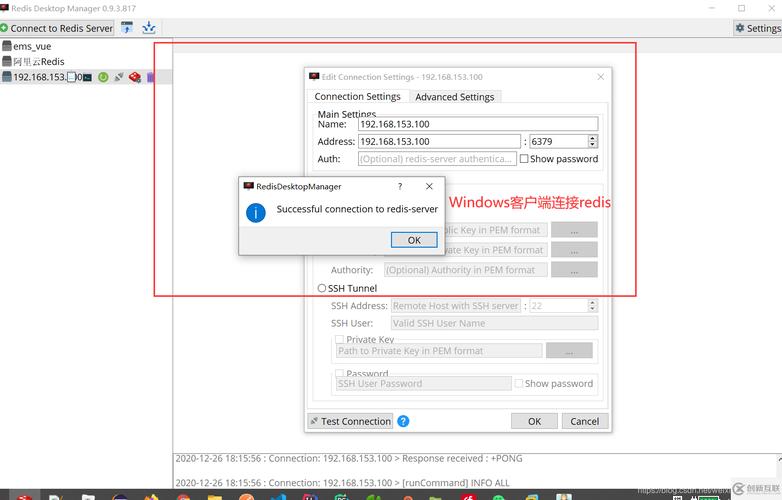Select the SSH Tunnel radio button
This screenshot has height=500, width=782.
click(322, 288)
